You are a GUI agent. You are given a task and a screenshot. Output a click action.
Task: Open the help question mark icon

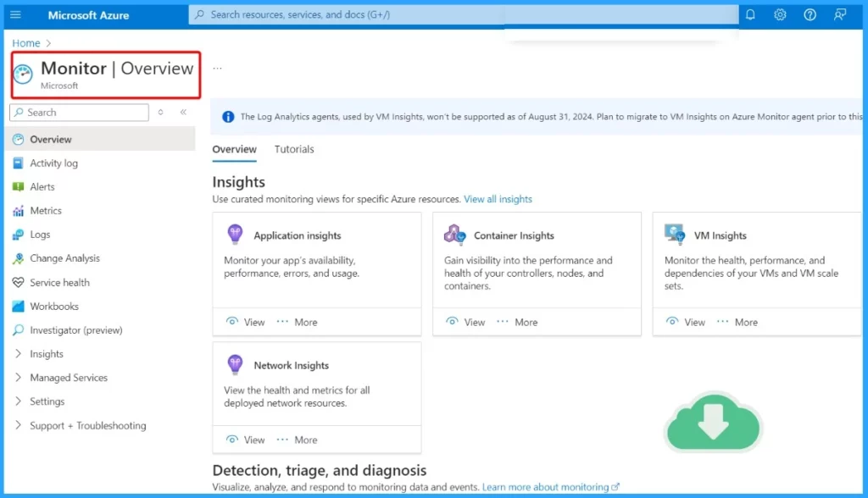(810, 14)
